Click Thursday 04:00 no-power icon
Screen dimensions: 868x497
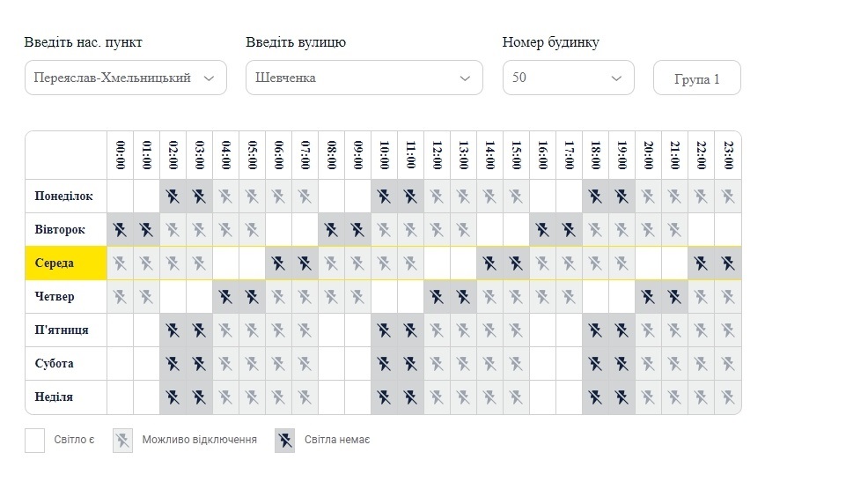coord(225,297)
